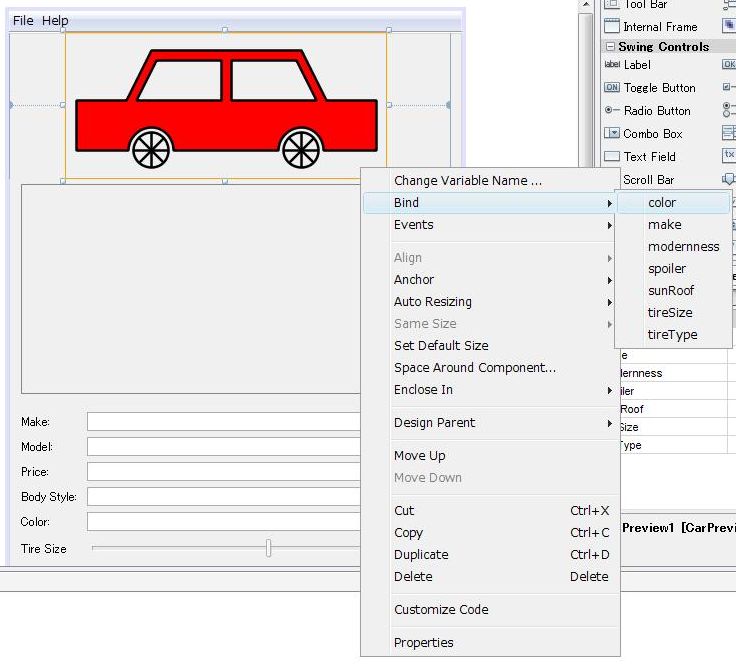Image resolution: width=736 pixels, height=665 pixels.
Task: Select the Internal Frame palette component
Action: tap(659, 27)
